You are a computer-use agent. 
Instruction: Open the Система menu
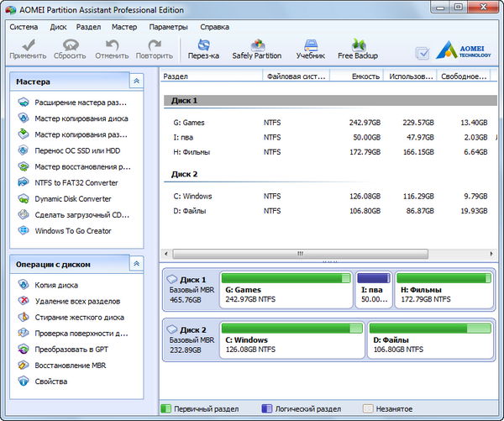coord(24,26)
